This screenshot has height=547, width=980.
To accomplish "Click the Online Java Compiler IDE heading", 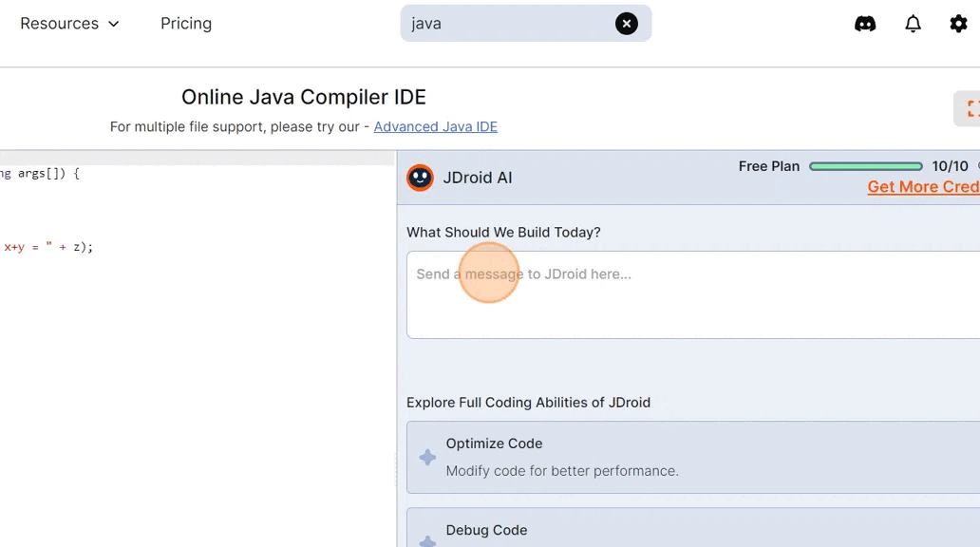I will (x=304, y=97).
